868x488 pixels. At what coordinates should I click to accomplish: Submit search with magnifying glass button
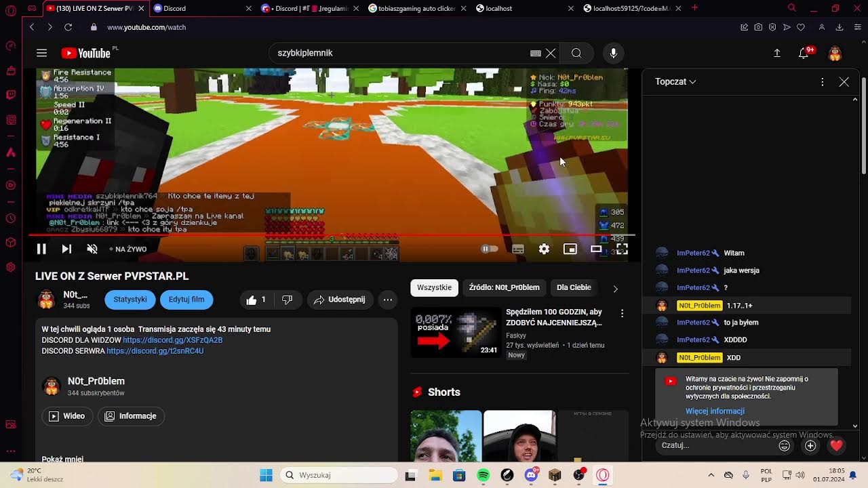[576, 53]
